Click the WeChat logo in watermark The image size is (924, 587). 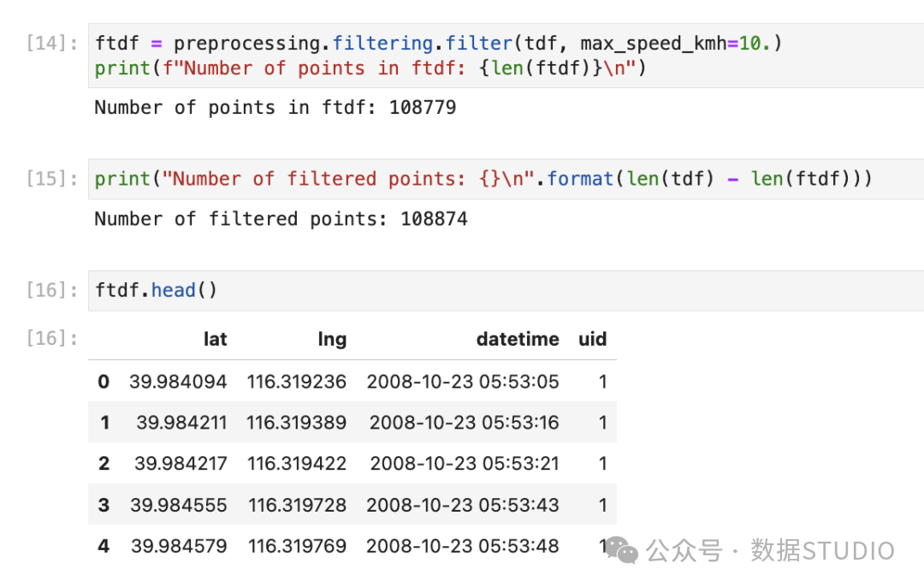click(x=622, y=550)
